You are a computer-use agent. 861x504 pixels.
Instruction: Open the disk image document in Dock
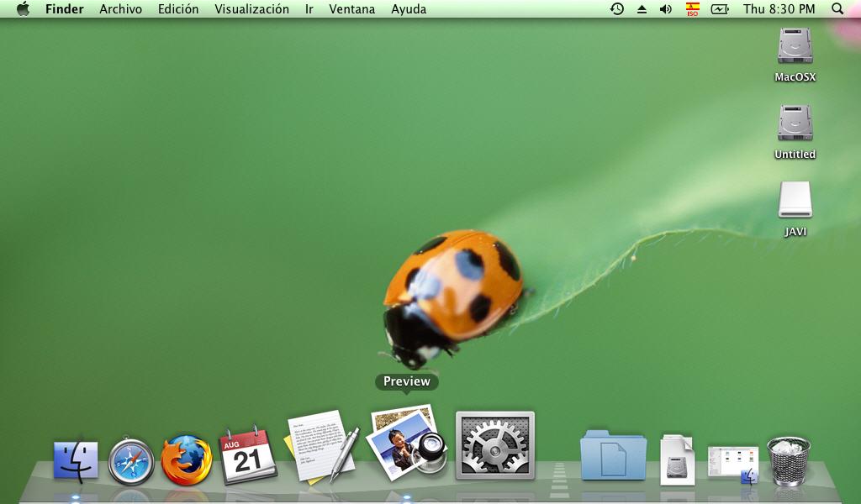[x=678, y=459]
